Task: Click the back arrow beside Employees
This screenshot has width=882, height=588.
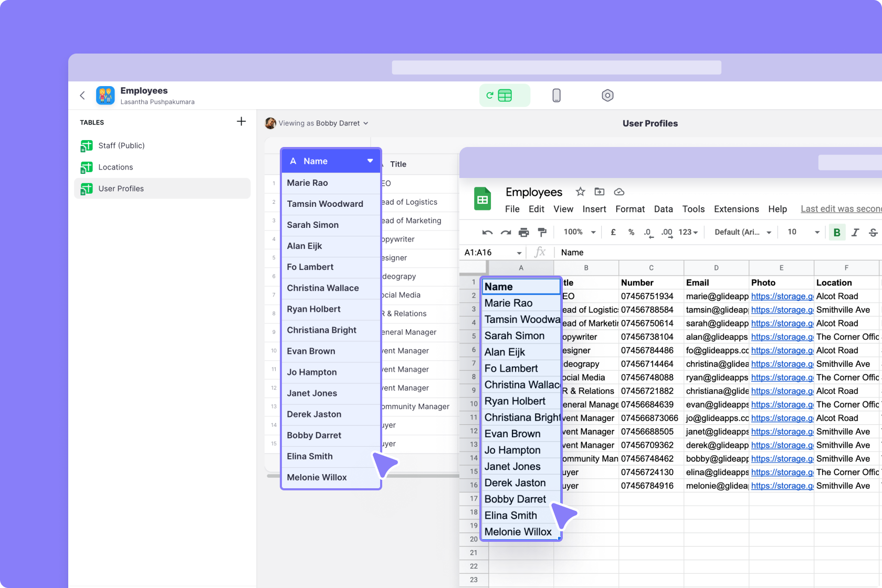Action: [82, 95]
